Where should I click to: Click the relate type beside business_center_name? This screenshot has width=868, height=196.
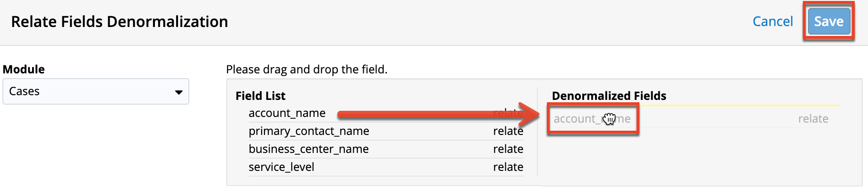click(508, 149)
